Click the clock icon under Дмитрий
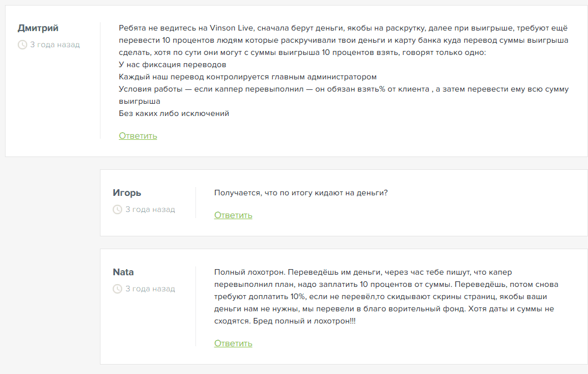Image resolution: width=588 pixels, height=374 pixels. tap(23, 44)
